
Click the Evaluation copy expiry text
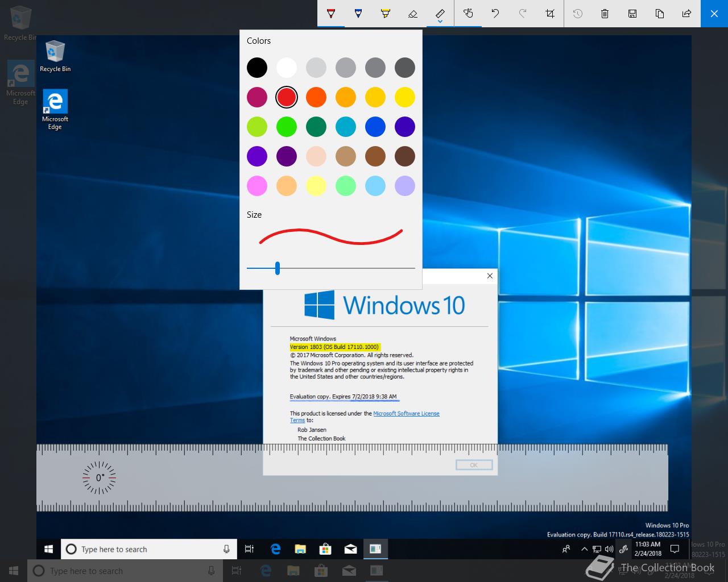point(344,397)
